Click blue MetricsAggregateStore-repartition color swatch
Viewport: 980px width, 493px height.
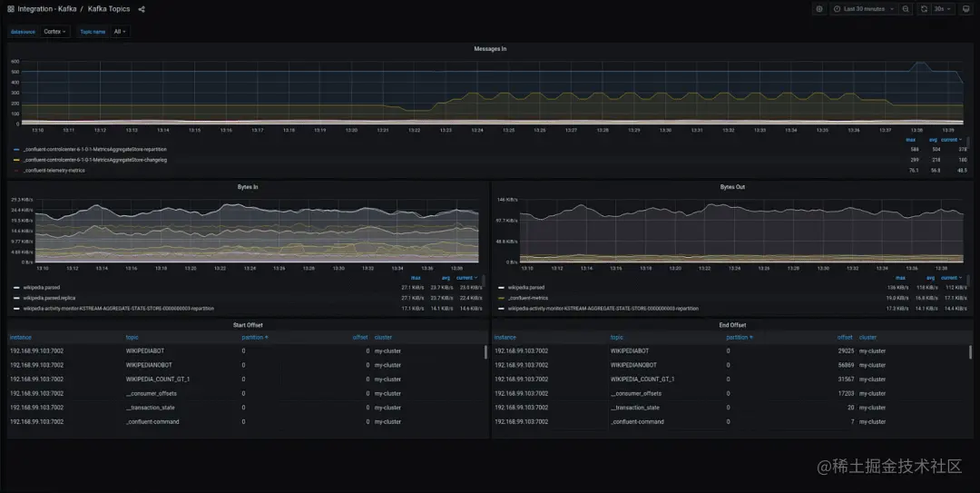point(16,150)
